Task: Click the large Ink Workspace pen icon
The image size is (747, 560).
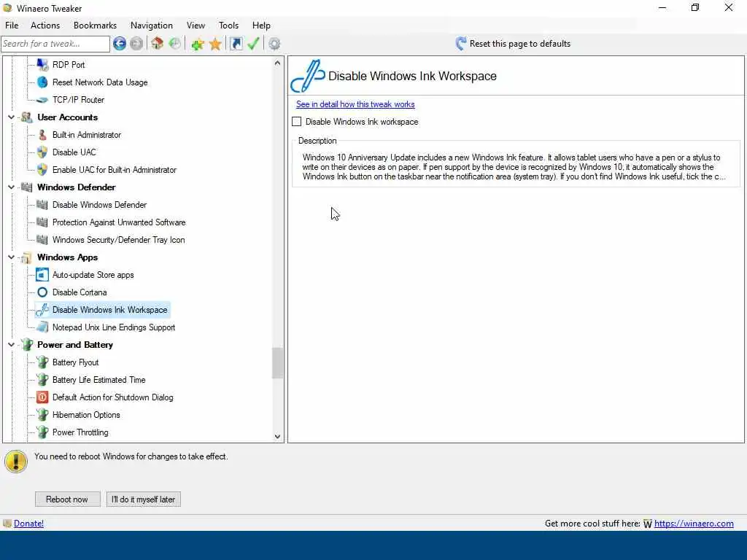Action: 308,76
